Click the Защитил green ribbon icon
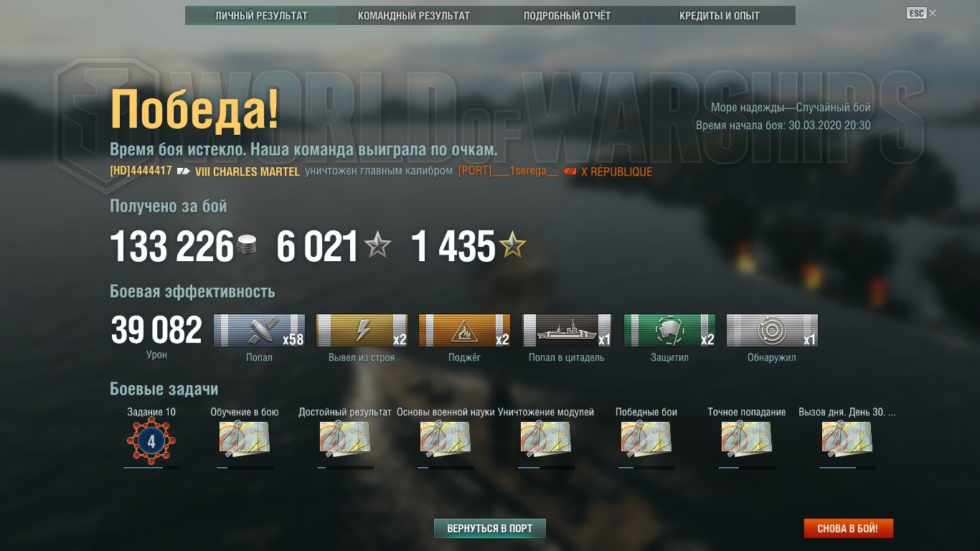The width and height of the screenshot is (980, 551). pos(669,331)
